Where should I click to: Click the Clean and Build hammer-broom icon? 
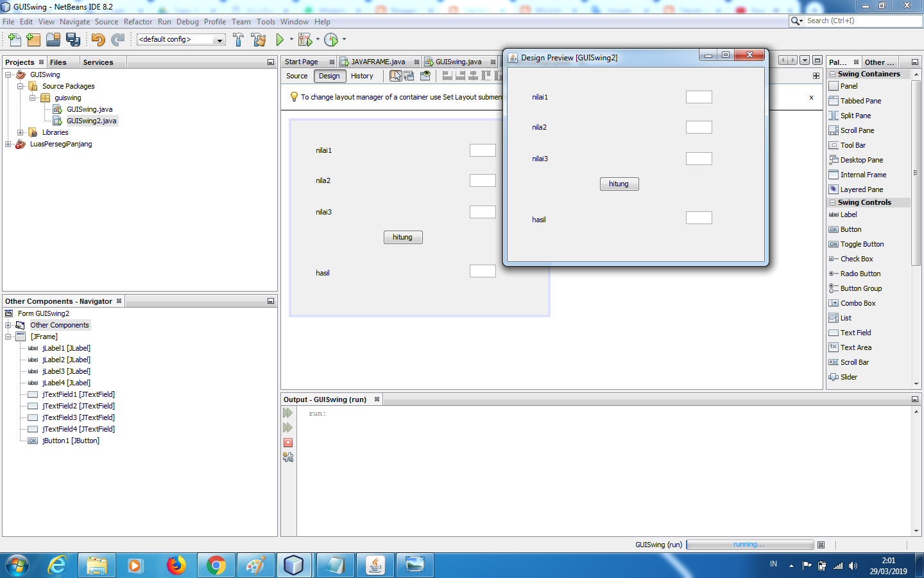[259, 39]
